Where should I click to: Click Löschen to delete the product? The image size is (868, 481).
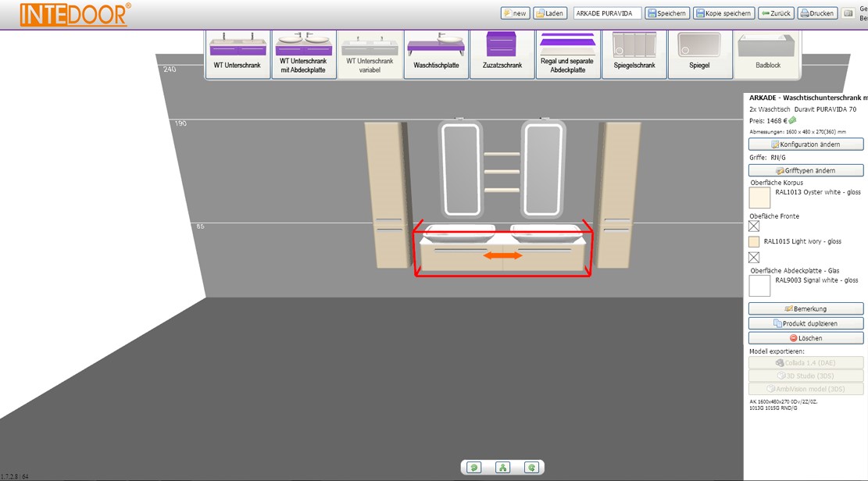pyautogui.click(x=805, y=338)
